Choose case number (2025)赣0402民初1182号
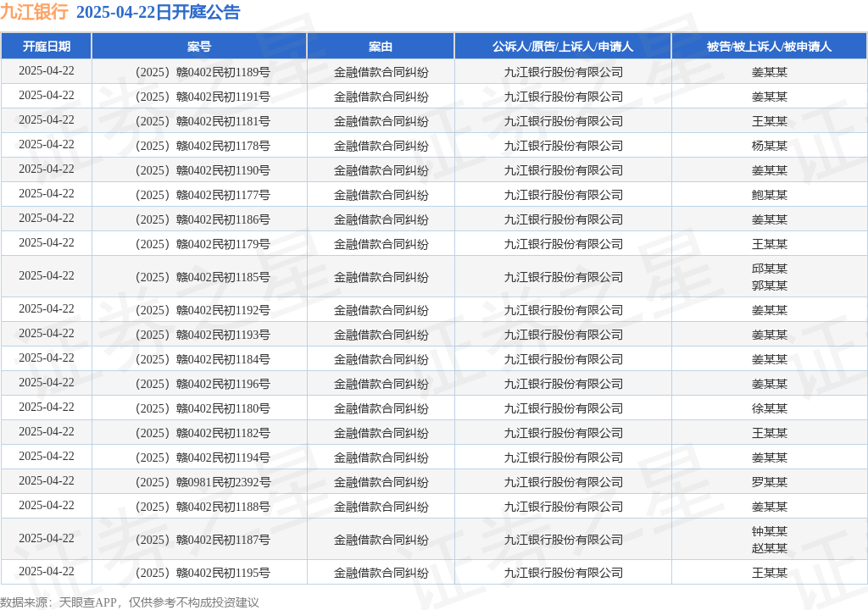Image resolution: width=868 pixels, height=610 pixels. tap(203, 434)
